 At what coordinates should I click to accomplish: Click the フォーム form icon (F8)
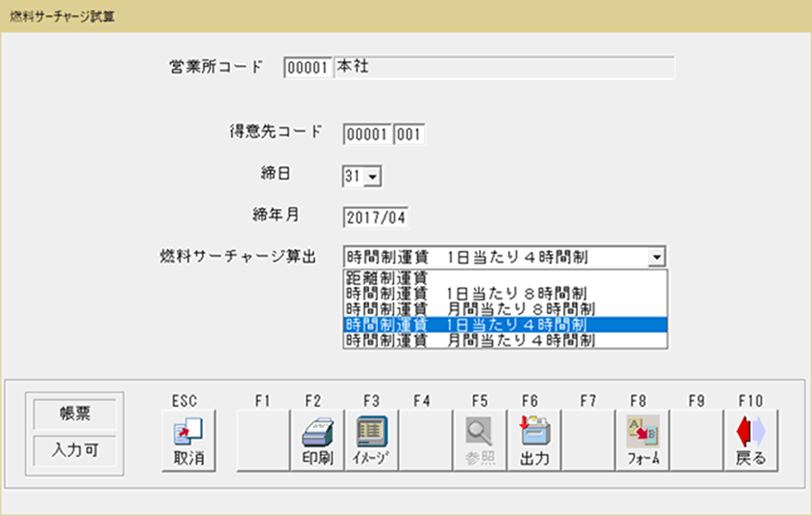[x=642, y=440]
